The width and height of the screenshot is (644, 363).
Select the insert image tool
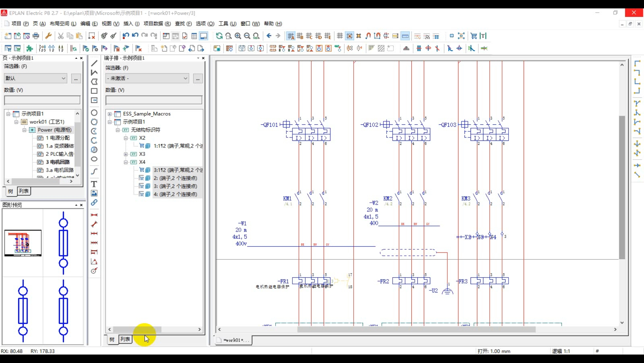pos(94,193)
